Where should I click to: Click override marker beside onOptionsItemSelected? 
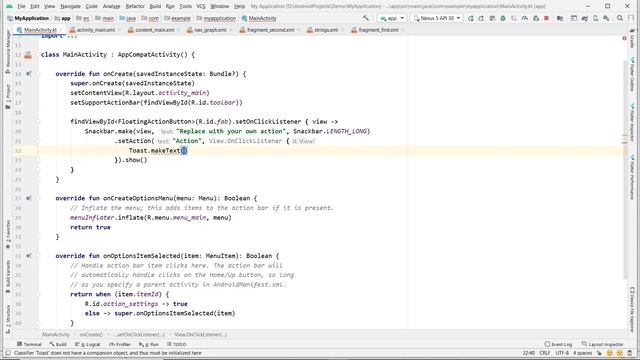tap(28, 256)
